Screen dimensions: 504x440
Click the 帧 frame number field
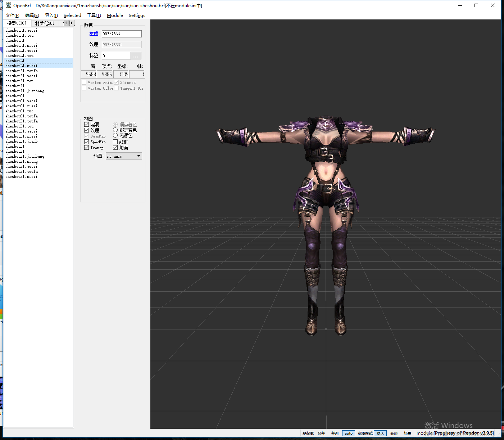[137, 74]
